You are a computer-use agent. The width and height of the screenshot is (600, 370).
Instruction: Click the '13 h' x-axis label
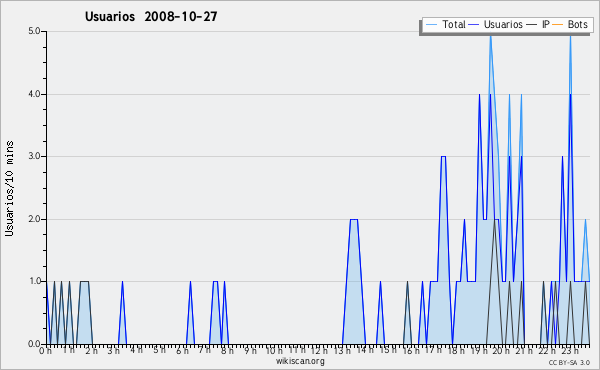(x=342, y=350)
